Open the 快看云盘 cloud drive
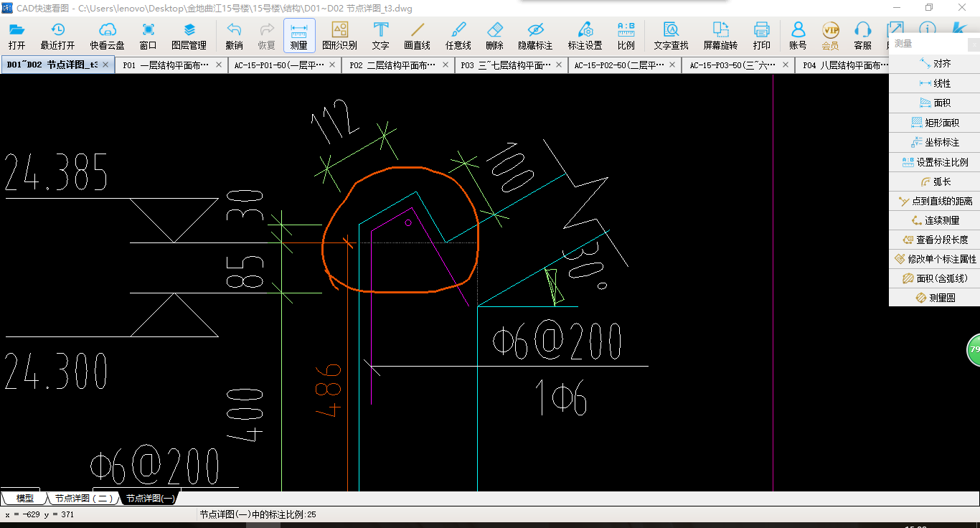This screenshot has width=980, height=528. click(107, 35)
